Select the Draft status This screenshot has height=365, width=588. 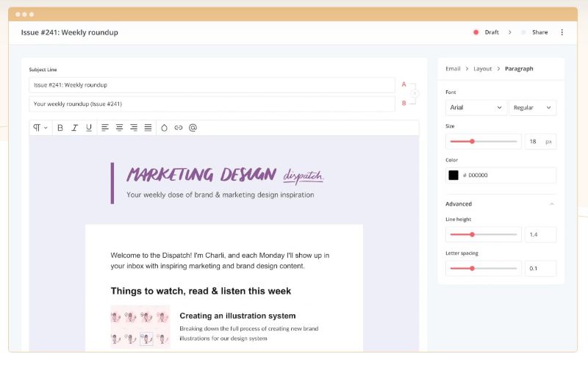[491, 32]
